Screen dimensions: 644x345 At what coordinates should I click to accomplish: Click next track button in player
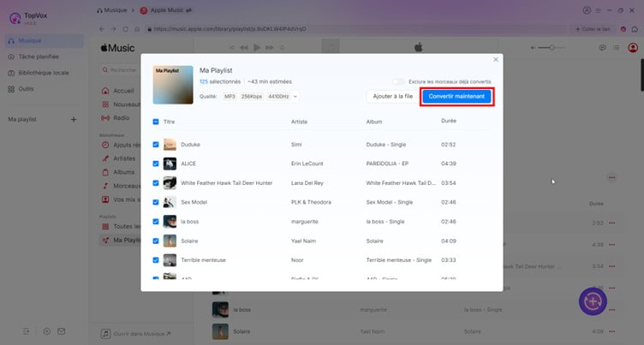click(270, 48)
